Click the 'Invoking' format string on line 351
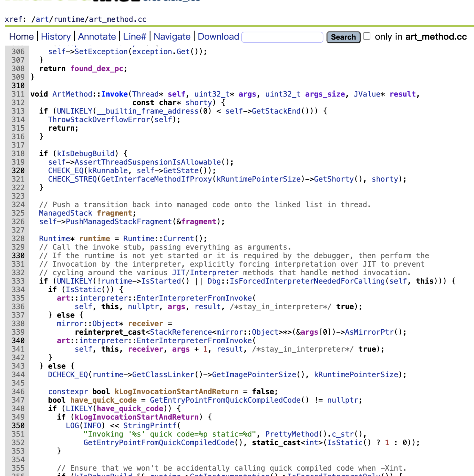This screenshot has height=476, width=474. point(170,434)
